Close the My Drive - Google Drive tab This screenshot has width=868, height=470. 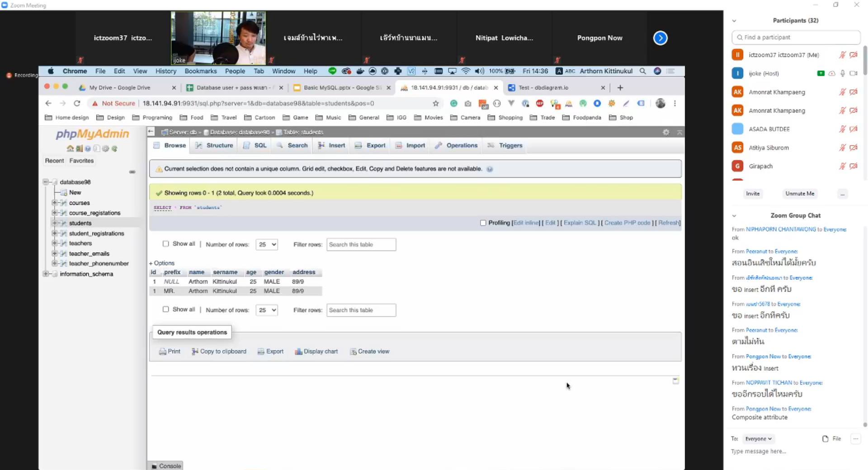174,88
